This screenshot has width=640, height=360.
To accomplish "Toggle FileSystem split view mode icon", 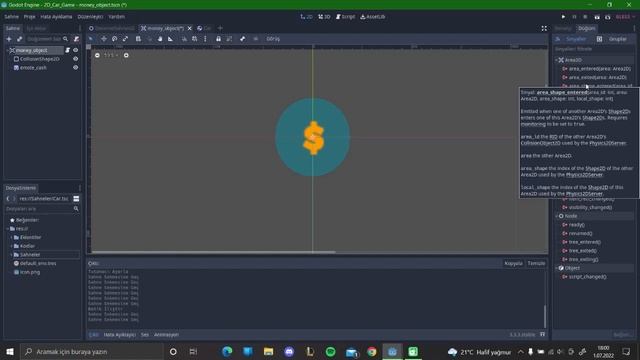I will pyautogui.click(x=76, y=199).
